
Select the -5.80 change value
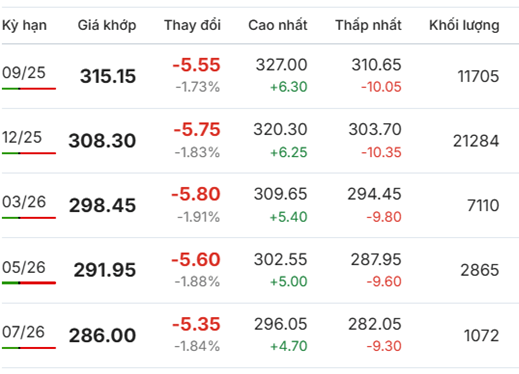point(196,194)
